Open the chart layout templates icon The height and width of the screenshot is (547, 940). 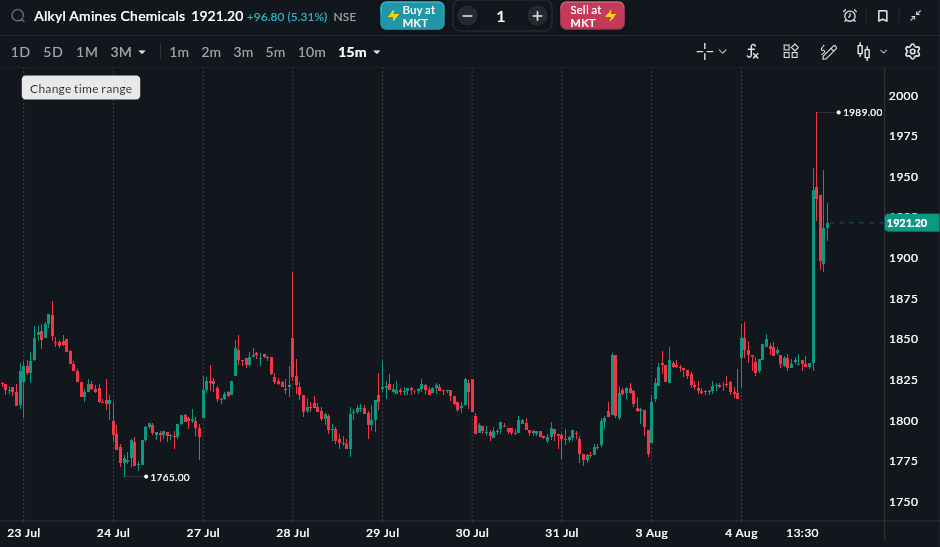[x=791, y=52]
